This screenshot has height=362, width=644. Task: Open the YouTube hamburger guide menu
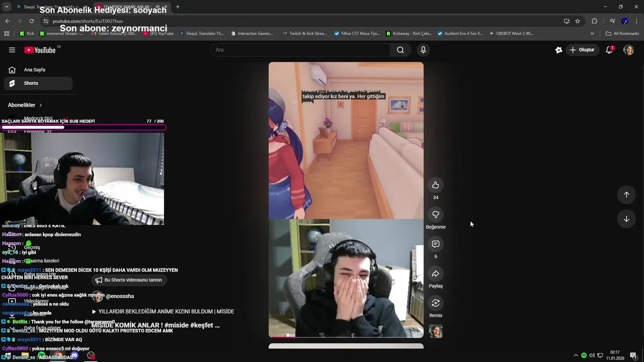click(12, 50)
